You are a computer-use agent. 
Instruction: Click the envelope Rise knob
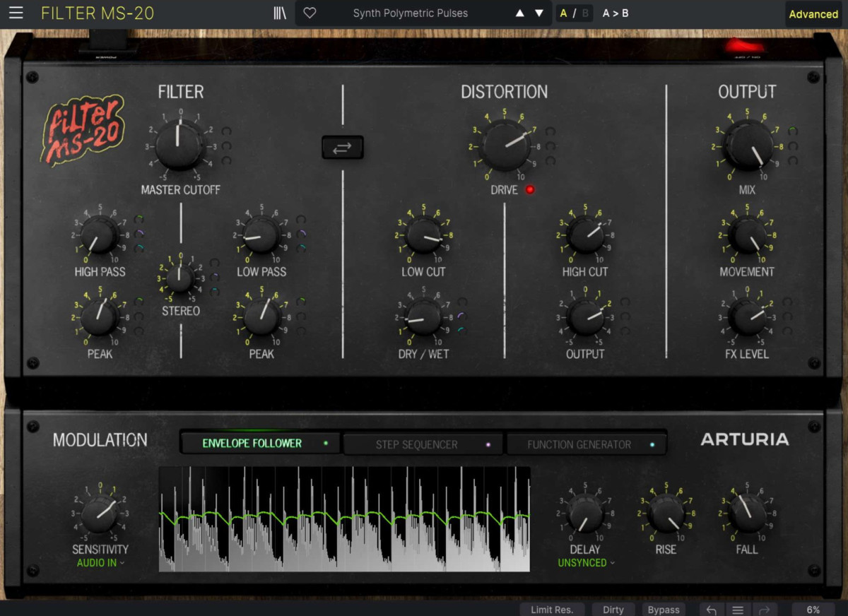click(x=666, y=514)
